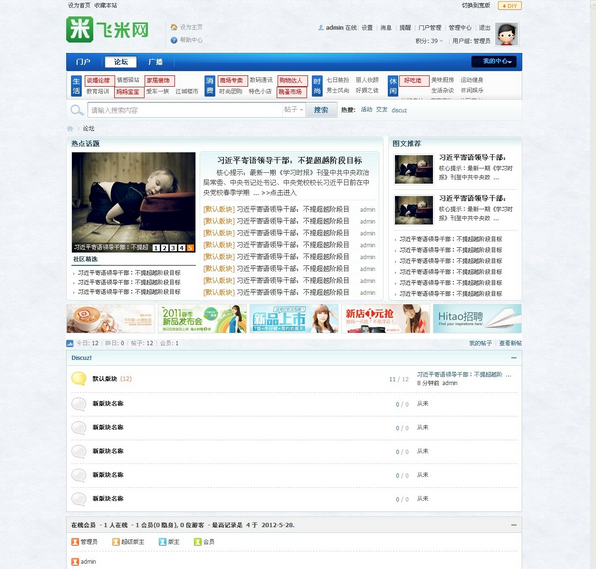Open the 谈婚论嫁 board link
Viewport: 596px width, 569px height.
click(100, 81)
